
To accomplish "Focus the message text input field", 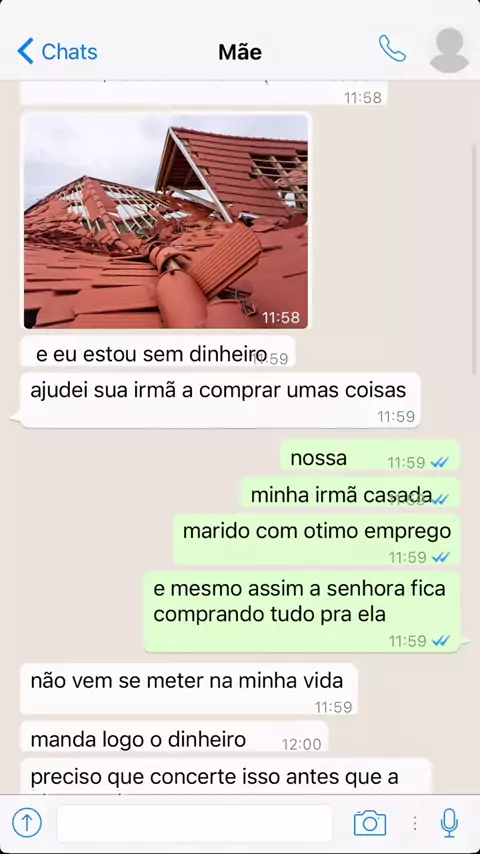I will 195,823.
